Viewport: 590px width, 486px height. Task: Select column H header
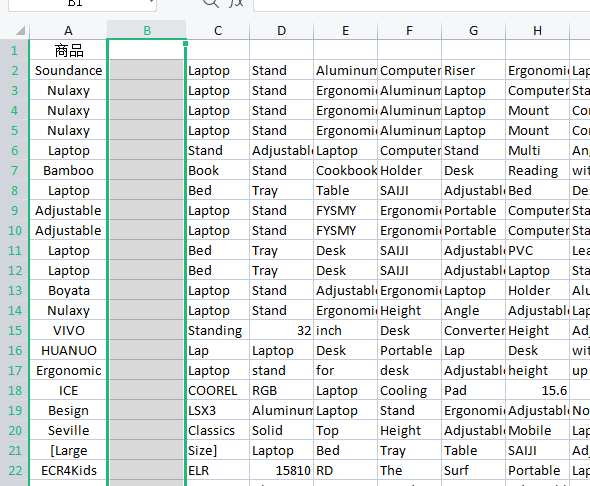pyautogui.click(x=537, y=30)
